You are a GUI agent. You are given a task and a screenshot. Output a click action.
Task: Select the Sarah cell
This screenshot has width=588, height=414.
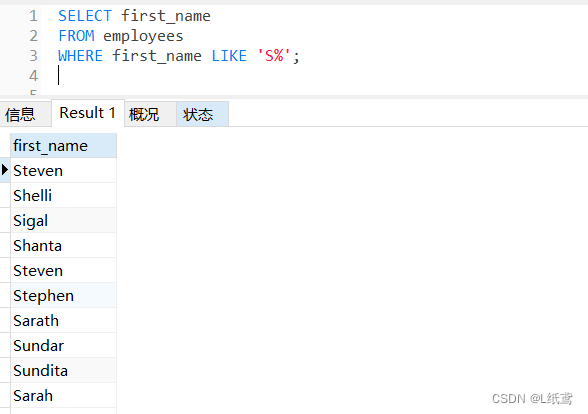click(63, 396)
